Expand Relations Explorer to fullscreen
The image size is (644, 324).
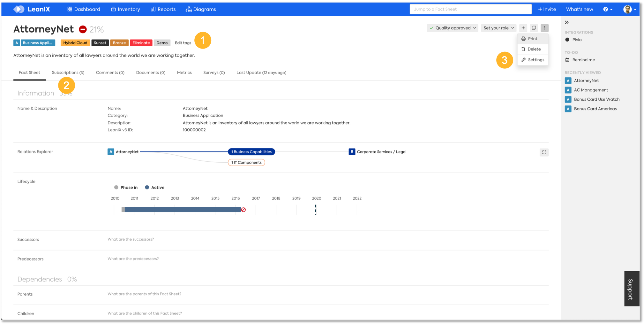click(x=544, y=152)
